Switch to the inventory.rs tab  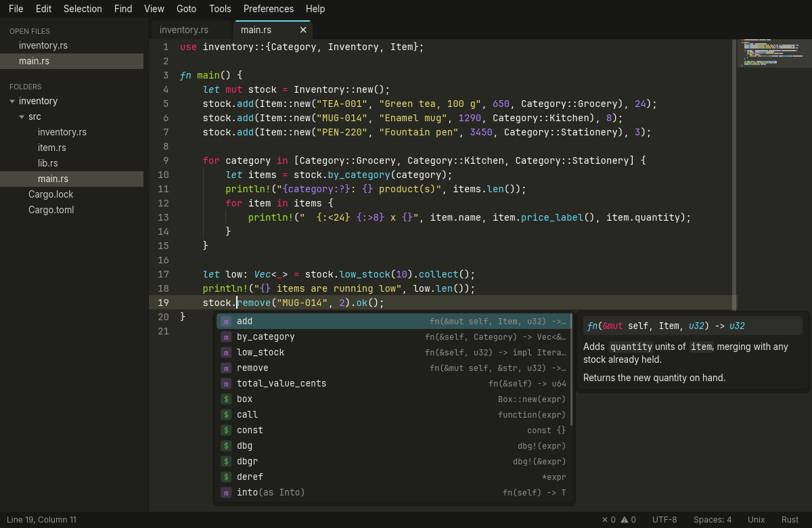191,30
